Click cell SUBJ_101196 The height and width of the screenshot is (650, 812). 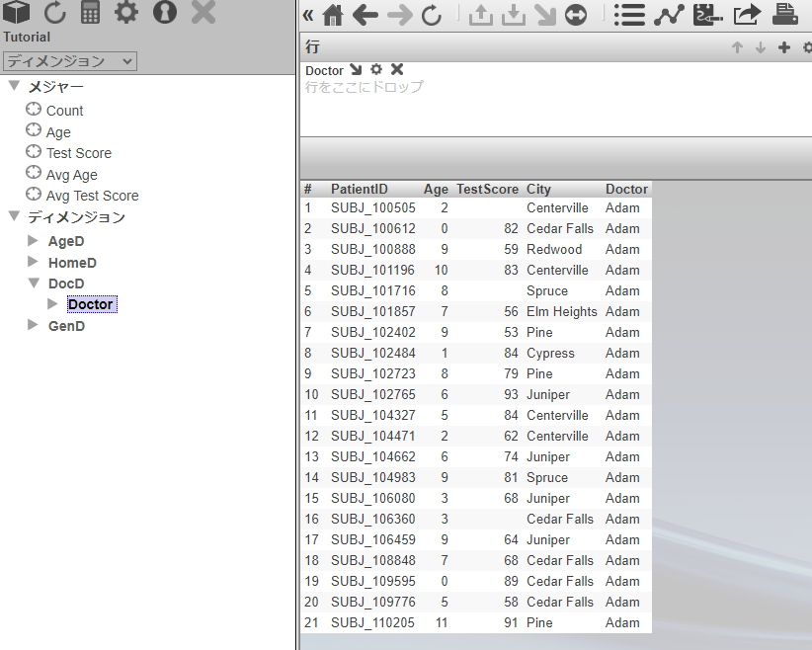coord(372,270)
